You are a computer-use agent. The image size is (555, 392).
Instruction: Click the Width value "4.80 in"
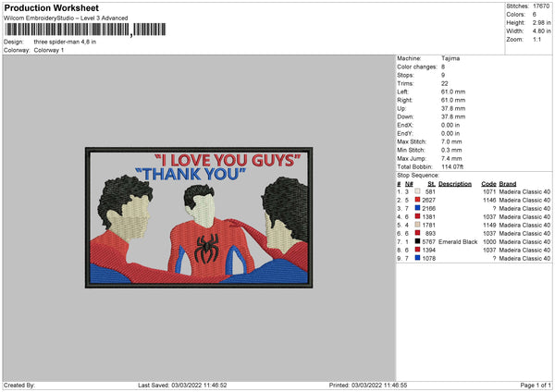(541, 31)
